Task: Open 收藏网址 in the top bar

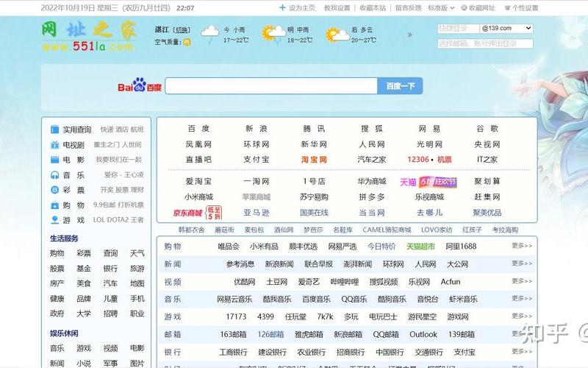Action: (482, 7)
